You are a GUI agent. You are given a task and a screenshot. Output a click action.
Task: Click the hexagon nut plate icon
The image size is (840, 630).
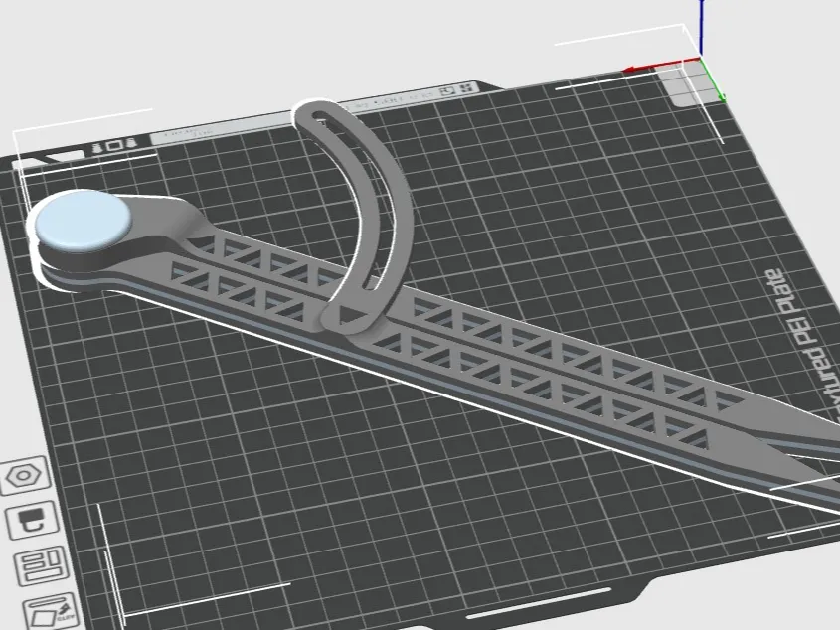click(22, 478)
